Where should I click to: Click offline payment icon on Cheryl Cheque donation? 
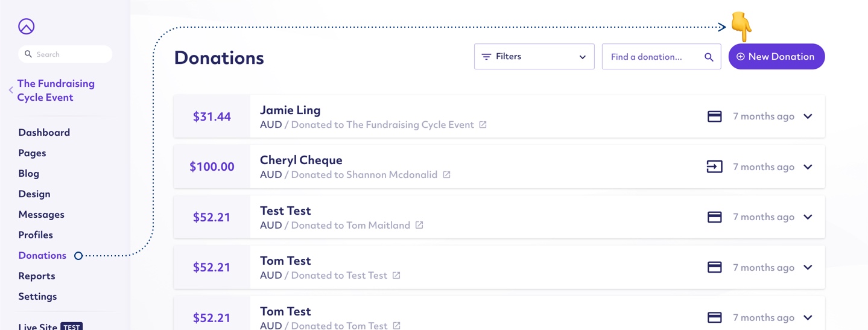(715, 167)
